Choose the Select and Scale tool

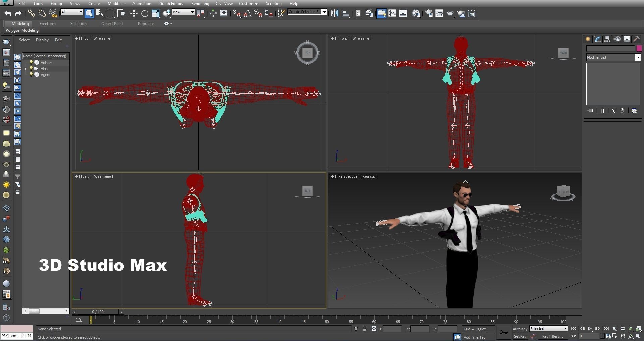click(x=155, y=13)
